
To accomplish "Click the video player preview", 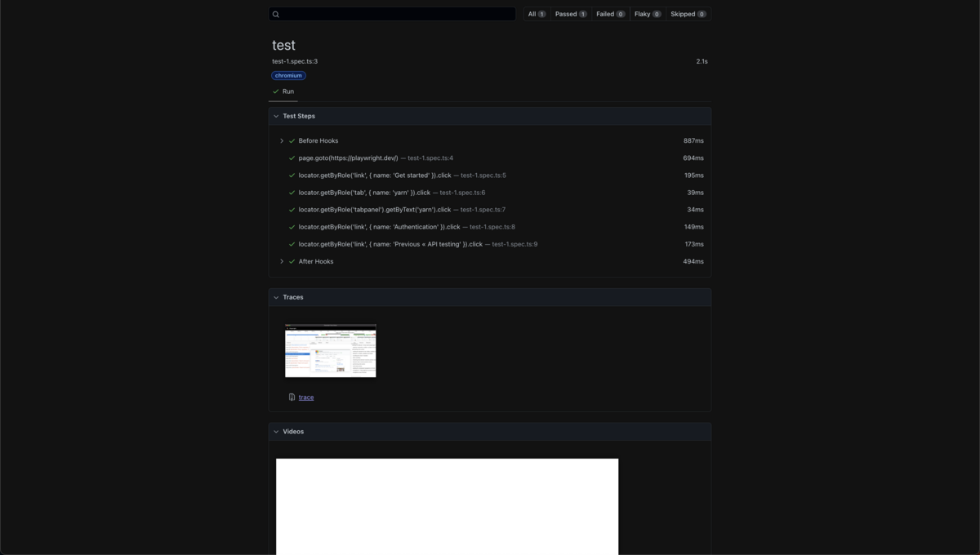I will (447, 507).
